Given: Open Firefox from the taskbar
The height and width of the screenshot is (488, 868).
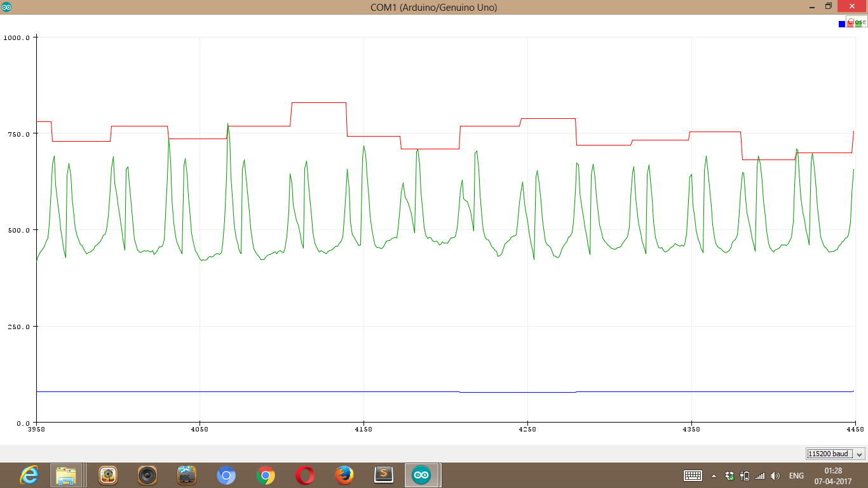Looking at the screenshot, I should tap(344, 475).
